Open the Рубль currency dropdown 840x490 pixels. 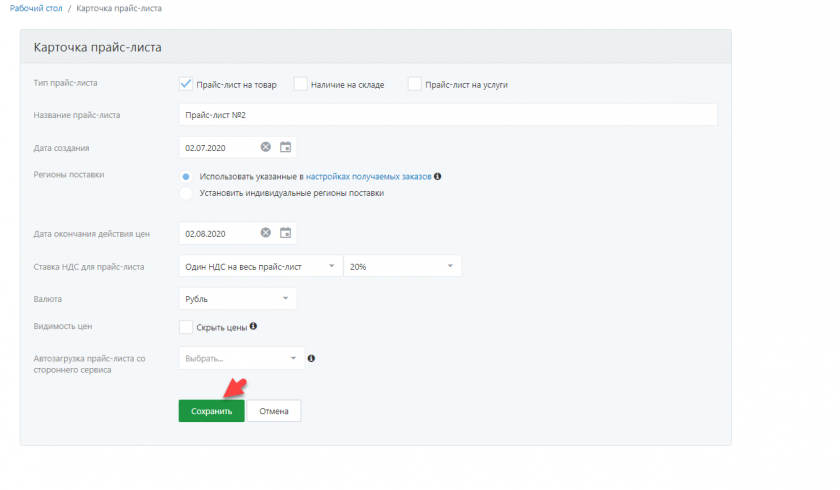pos(238,298)
